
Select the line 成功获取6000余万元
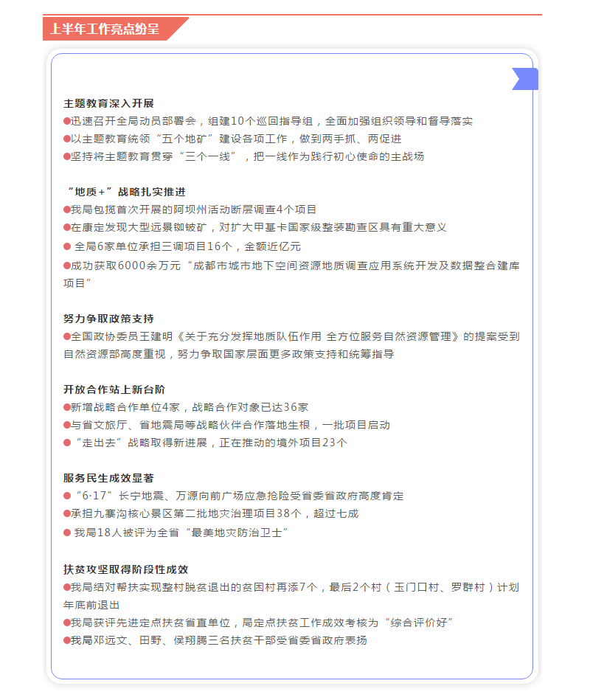(291, 266)
